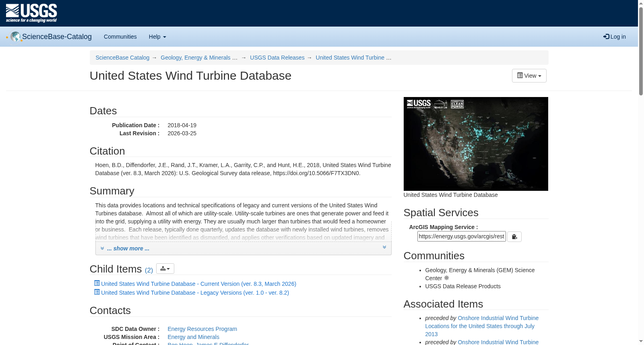Click the page title United States Wind Turbine Database
Image resolution: width=644 pixels, height=345 pixels.
(x=190, y=76)
